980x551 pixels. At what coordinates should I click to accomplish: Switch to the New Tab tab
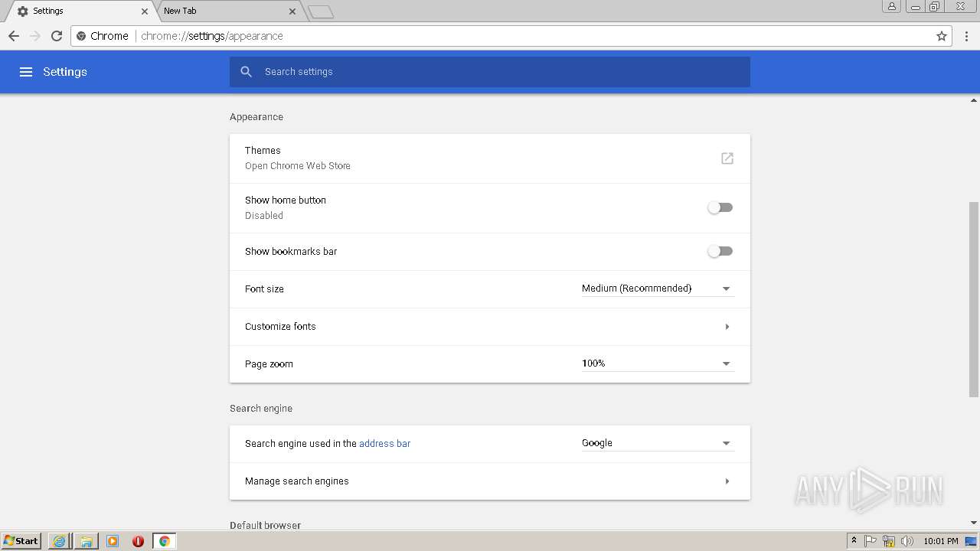pyautogui.click(x=227, y=11)
